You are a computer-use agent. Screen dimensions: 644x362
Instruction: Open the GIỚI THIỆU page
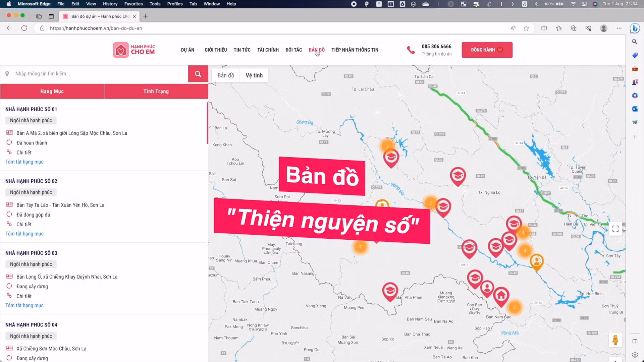point(216,50)
